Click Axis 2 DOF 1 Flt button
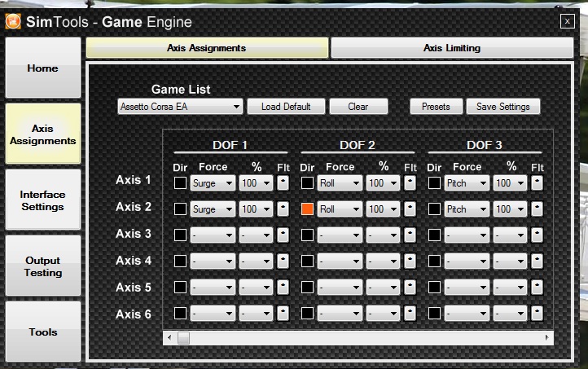Viewport: 588px width, 369px height. point(283,209)
